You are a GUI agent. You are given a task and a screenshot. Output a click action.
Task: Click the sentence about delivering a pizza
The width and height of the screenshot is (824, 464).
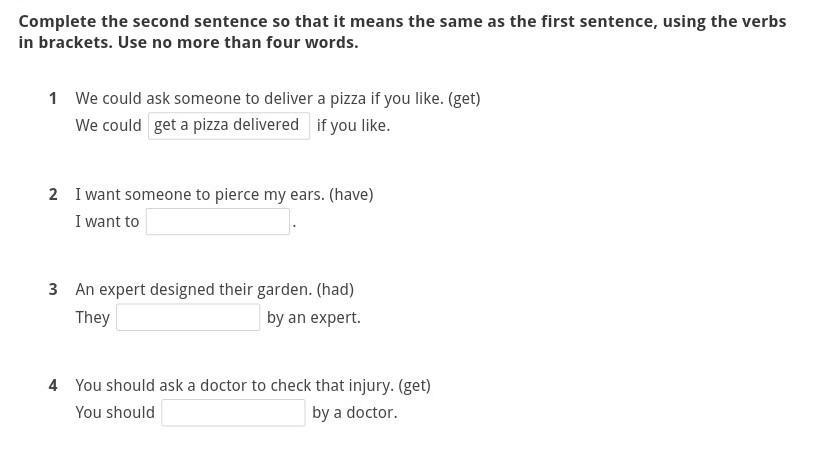(x=259, y=98)
